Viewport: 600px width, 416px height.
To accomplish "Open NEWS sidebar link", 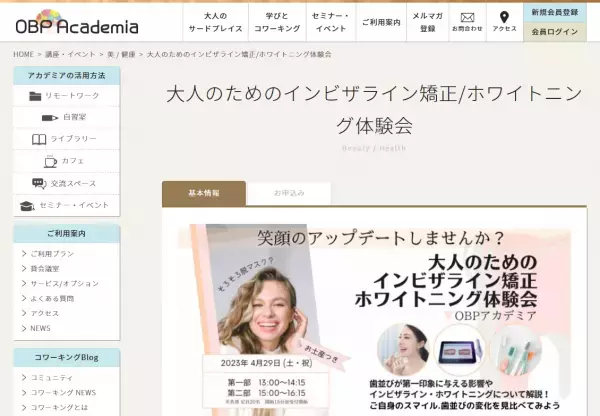I will (x=40, y=328).
